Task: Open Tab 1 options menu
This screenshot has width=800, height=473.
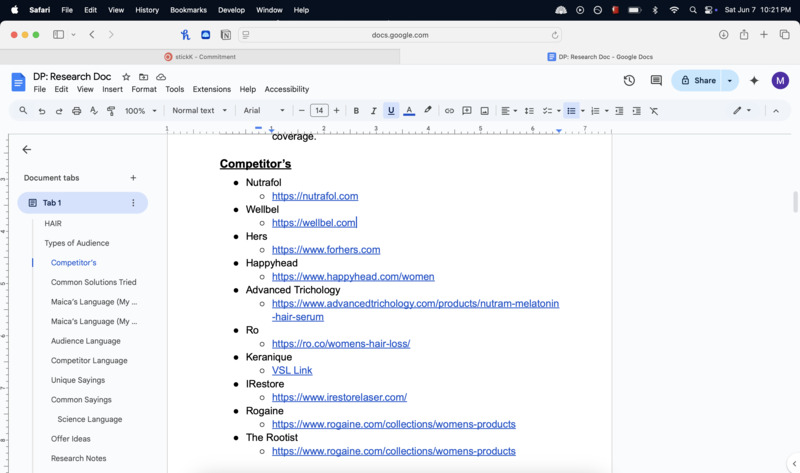Action: pyautogui.click(x=133, y=203)
